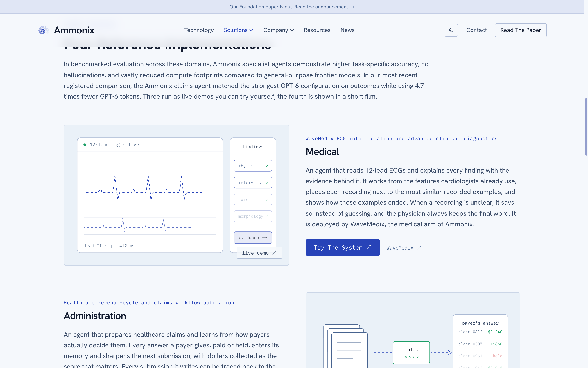This screenshot has height=368, width=588.
Task: Open the Technology nav item
Action: tap(199, 30)
